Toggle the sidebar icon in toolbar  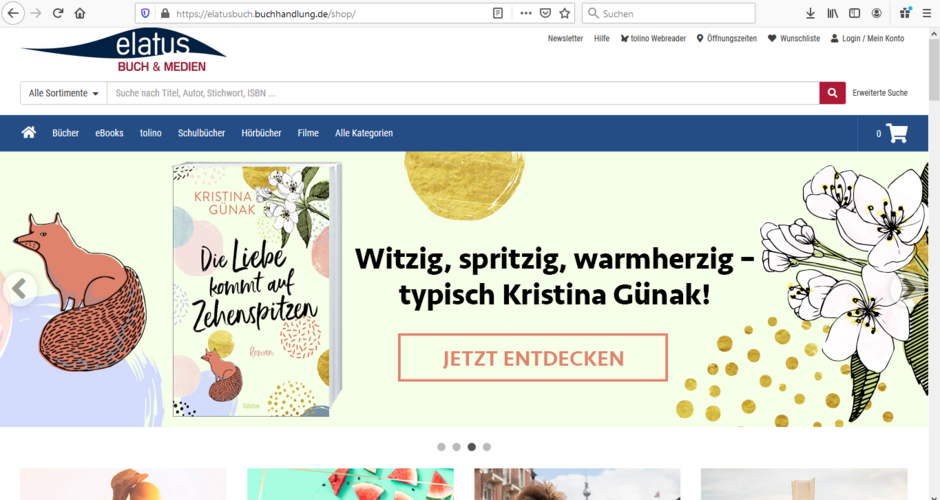(855, 13)
